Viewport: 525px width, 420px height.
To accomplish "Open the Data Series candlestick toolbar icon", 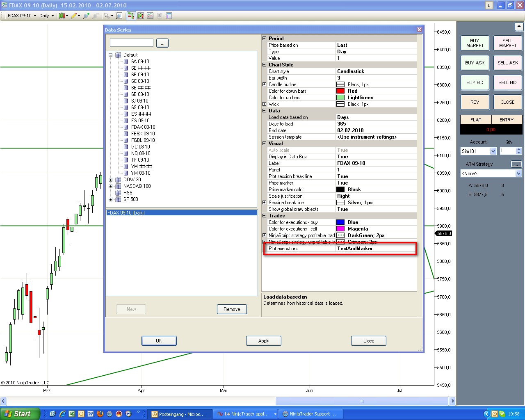I will coord(141,16).
